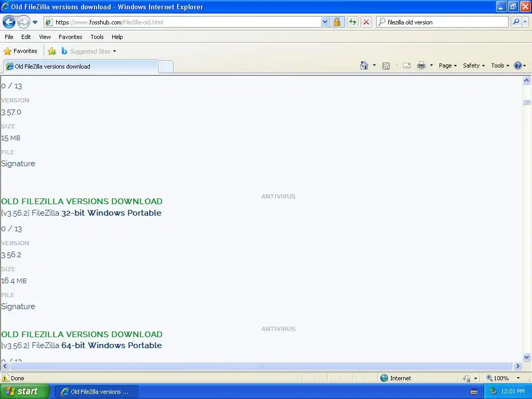Image resolution: width=532 pixels, height=399 pixels.
Task: Click the first OLD FILEZILLA VERSIONS DOWNLOAD heading
Action: (x=82, y=201)
